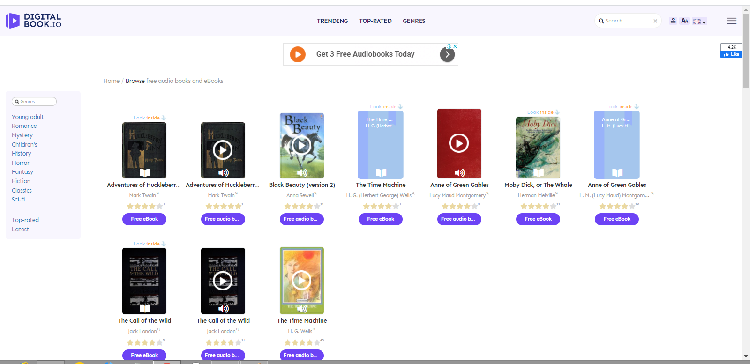Click the magnifier icon in header search
The image size is (750, 364).
point(601,21)
